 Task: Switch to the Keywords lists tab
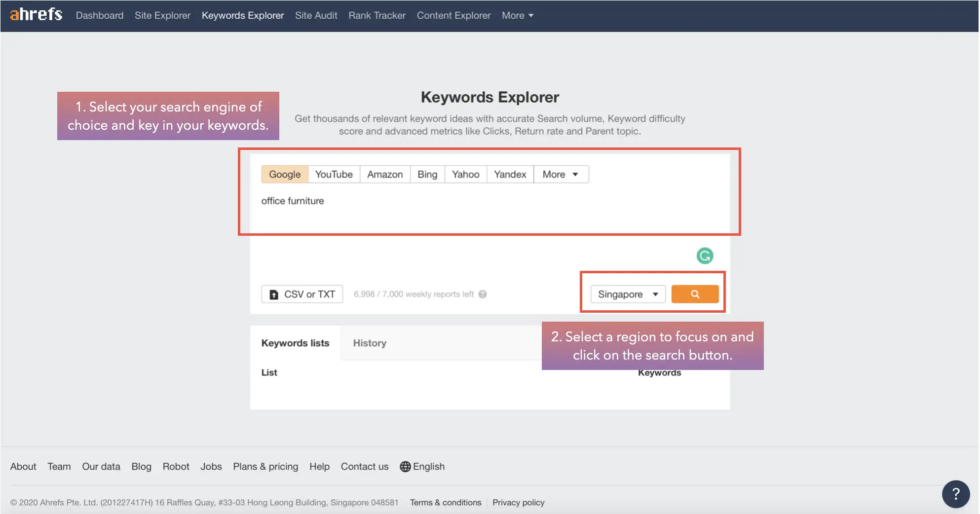pos(295,343)
